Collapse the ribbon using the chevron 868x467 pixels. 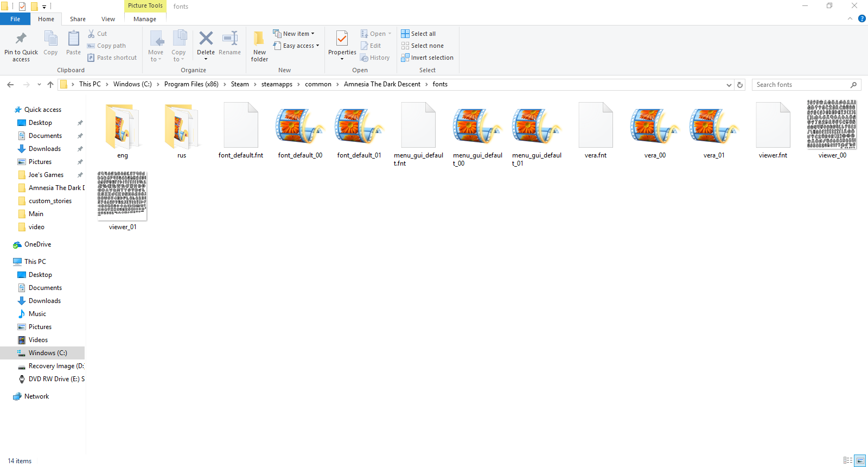click(x=850, y=18)
